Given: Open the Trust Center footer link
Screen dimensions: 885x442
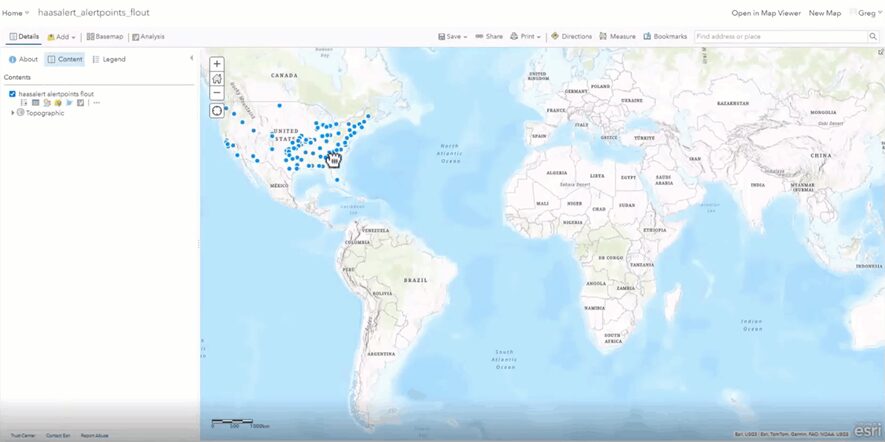Looking at the screenshot, I should (23, 436).
